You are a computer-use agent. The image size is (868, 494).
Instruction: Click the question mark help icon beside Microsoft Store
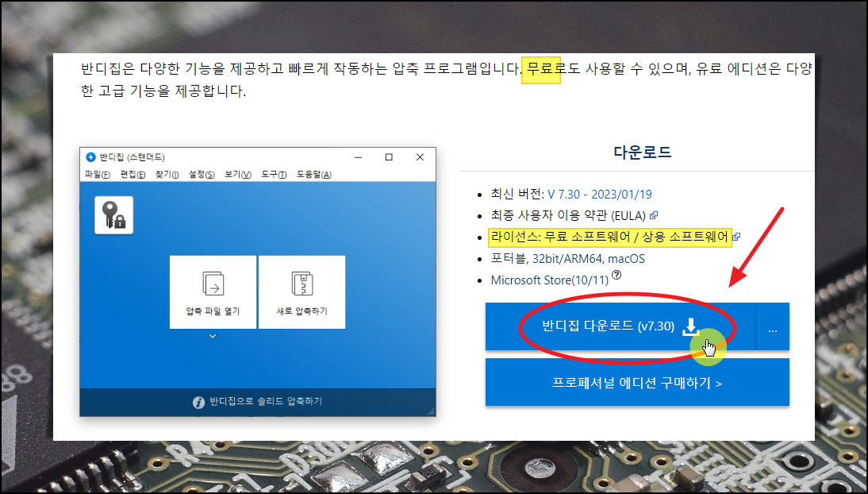point(616,275)
